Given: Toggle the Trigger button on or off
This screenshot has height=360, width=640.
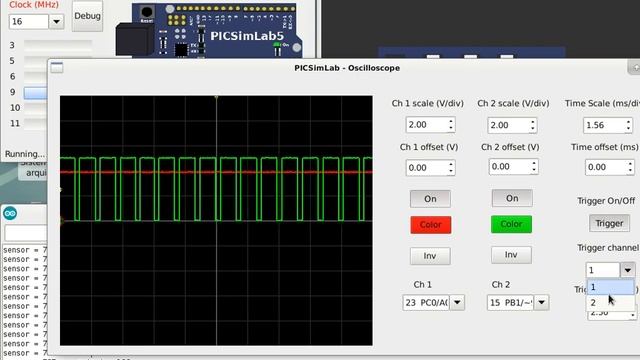Looking at the screenshot, I should pos(609,223).
